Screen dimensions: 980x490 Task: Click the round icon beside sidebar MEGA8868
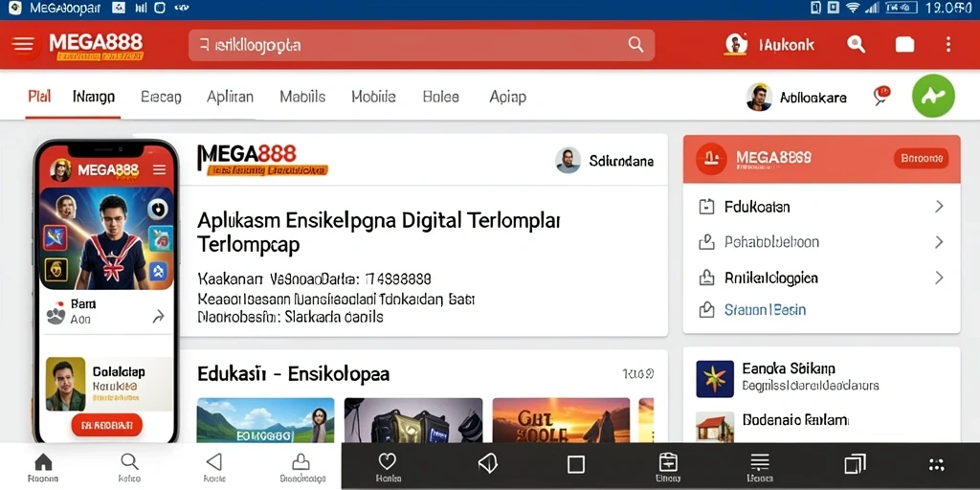coord(711,159)
